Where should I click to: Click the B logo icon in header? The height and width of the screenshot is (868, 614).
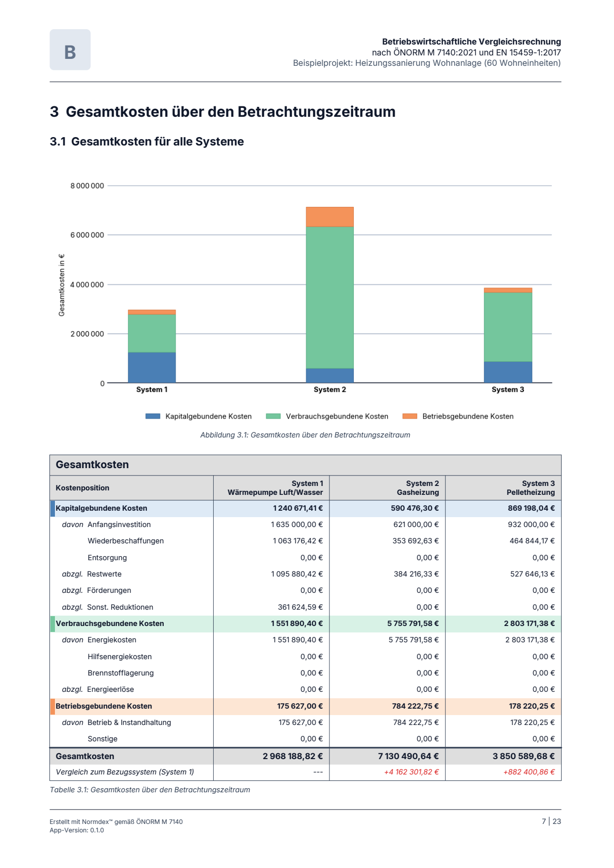(70, 49)
